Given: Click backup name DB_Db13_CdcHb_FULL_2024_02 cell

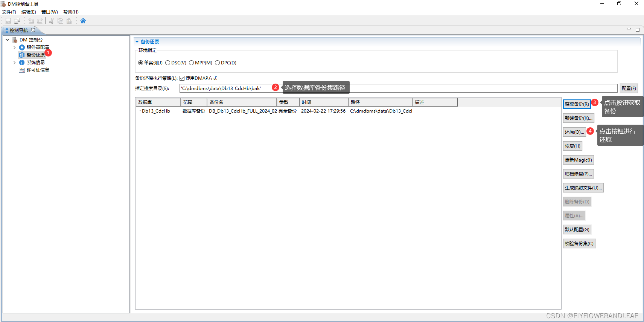Looking at the screenshot, I should tap(243, 111).
